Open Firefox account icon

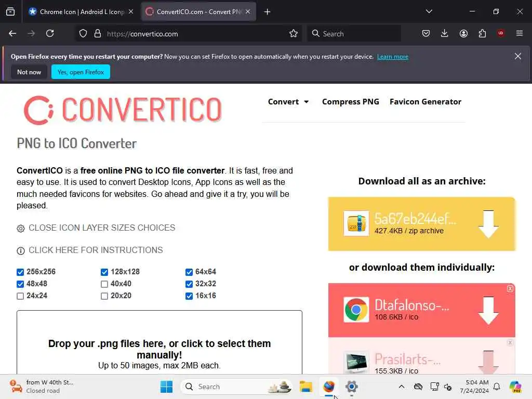tap(463, 34)
